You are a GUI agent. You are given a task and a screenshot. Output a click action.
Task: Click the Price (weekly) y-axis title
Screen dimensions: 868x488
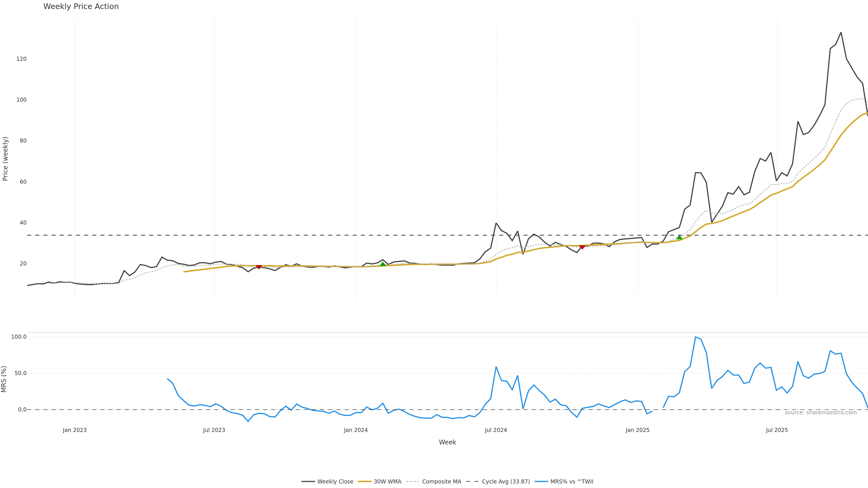click(x=5, y=159)
